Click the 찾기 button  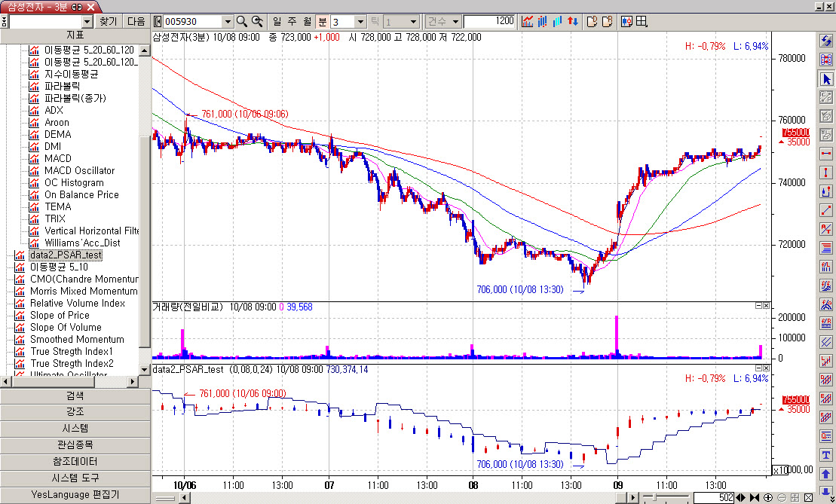[x=109, y=22]
